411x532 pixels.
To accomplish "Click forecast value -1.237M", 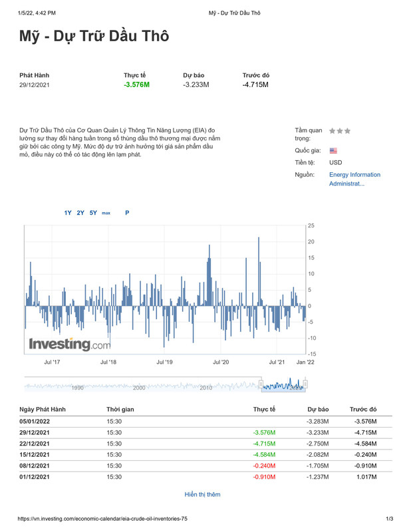I will tap(318, 477).
